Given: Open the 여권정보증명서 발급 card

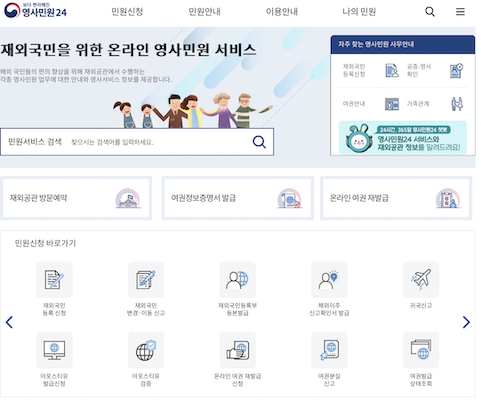Looking at the screenshot, I should (238, 198).
